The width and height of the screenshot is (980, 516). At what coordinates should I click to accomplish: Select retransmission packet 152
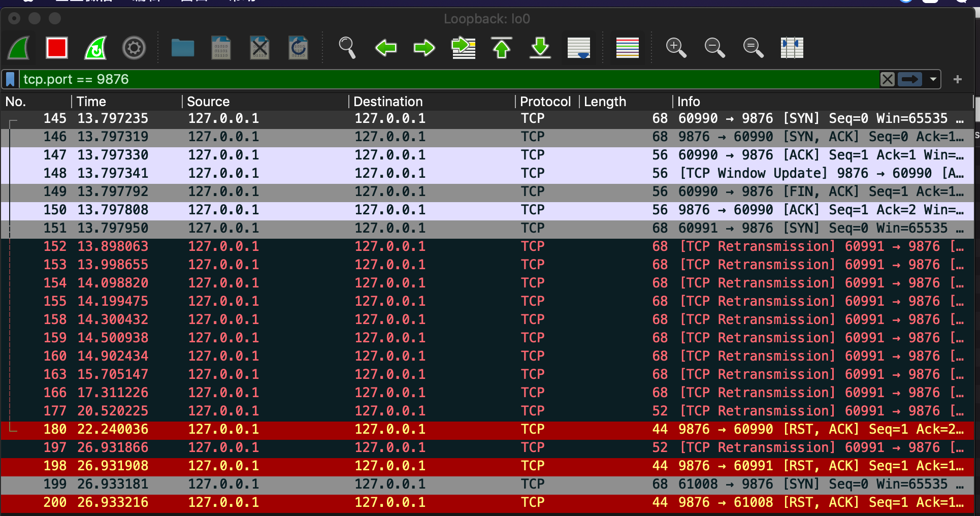click(x=487, y=247)
